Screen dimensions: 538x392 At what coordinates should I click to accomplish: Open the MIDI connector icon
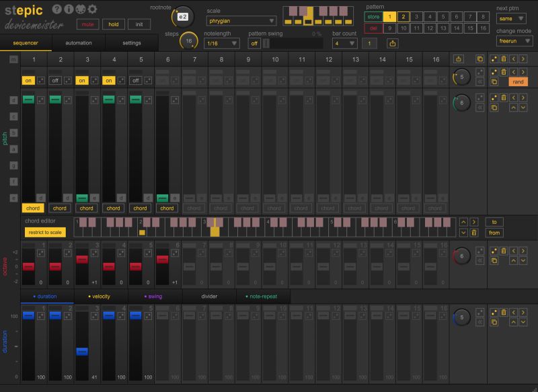(80, 9)
